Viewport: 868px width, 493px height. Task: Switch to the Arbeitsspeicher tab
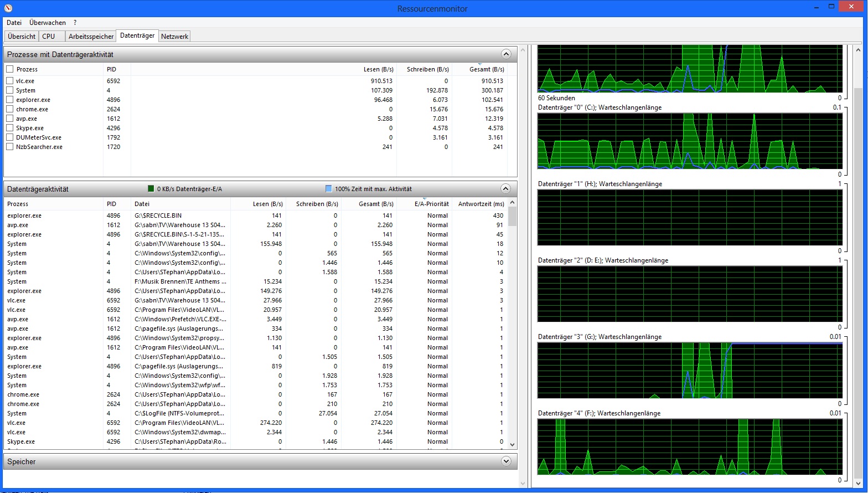point(91,37)
